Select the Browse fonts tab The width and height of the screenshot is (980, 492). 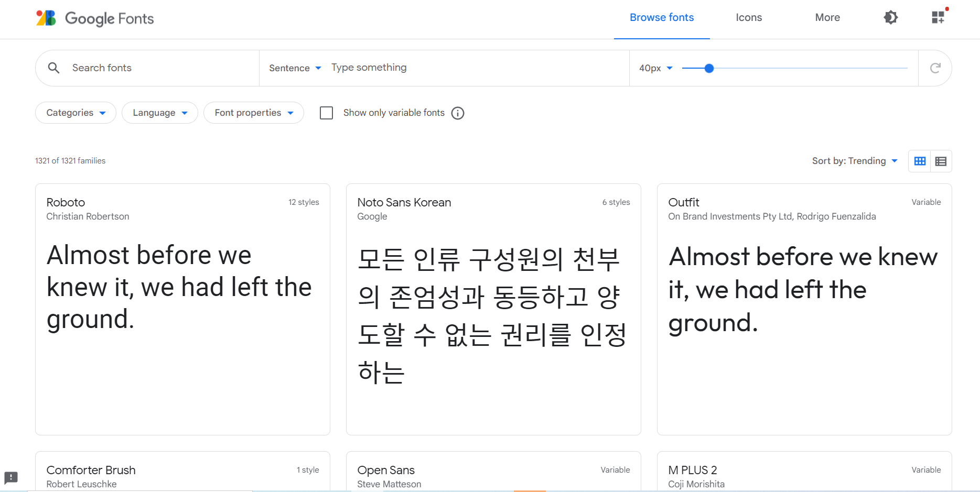(x=662, y=17)
